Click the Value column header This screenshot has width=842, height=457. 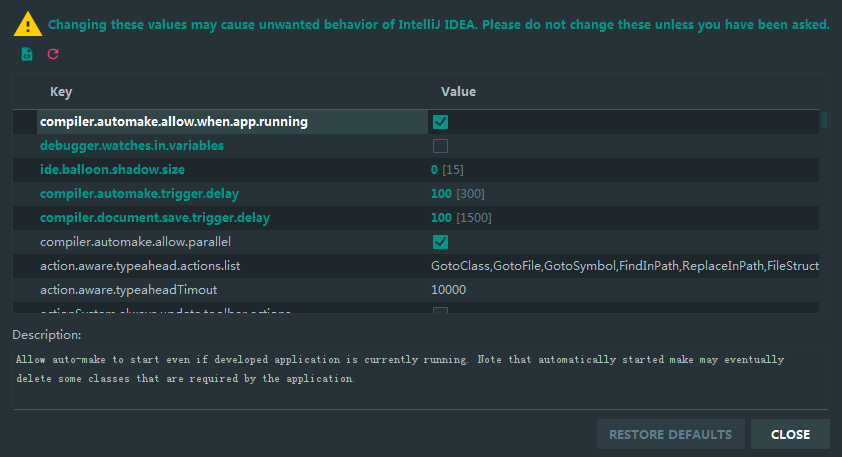click(458, 92)
